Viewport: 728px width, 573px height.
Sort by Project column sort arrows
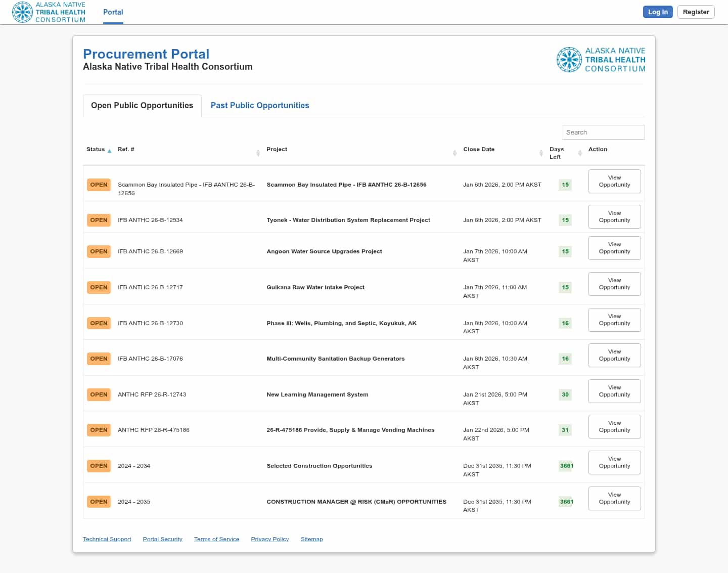454,153
